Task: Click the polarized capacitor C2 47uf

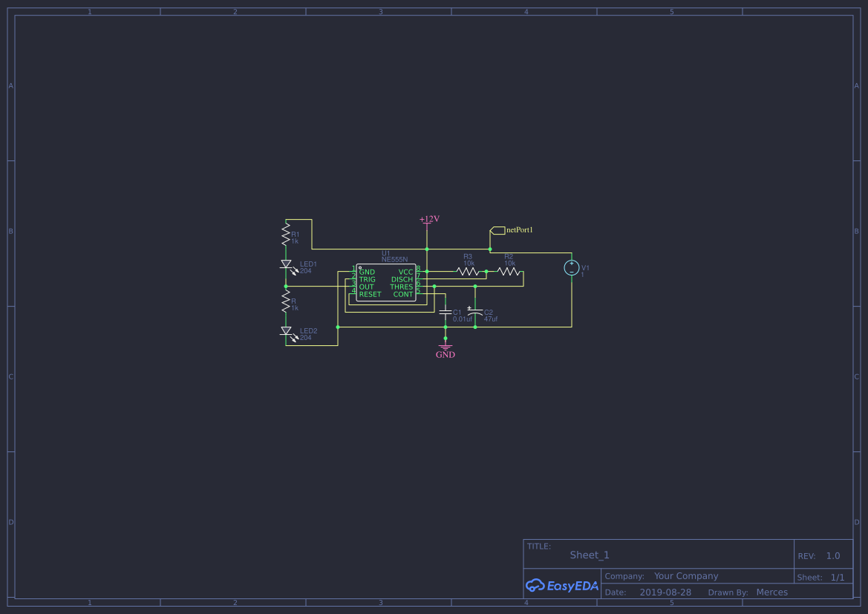Action: 474,312
